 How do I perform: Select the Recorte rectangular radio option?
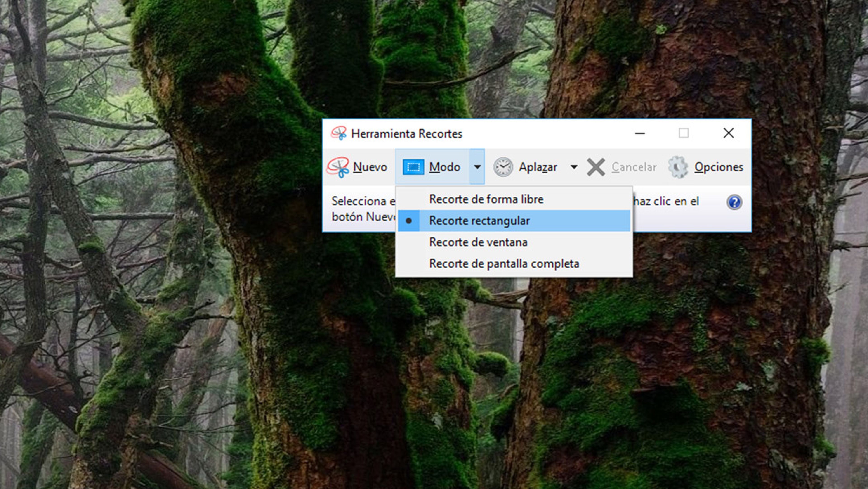coord(479,221)
